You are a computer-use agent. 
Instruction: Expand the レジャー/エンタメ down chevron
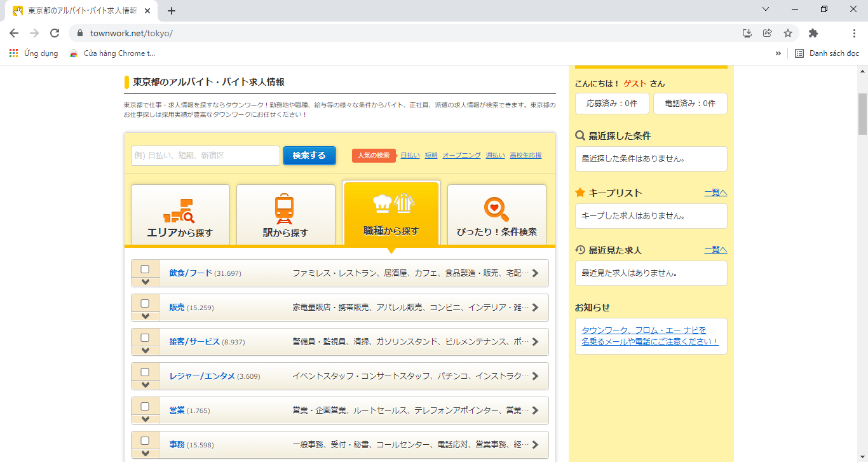click(x=146, y=384)
